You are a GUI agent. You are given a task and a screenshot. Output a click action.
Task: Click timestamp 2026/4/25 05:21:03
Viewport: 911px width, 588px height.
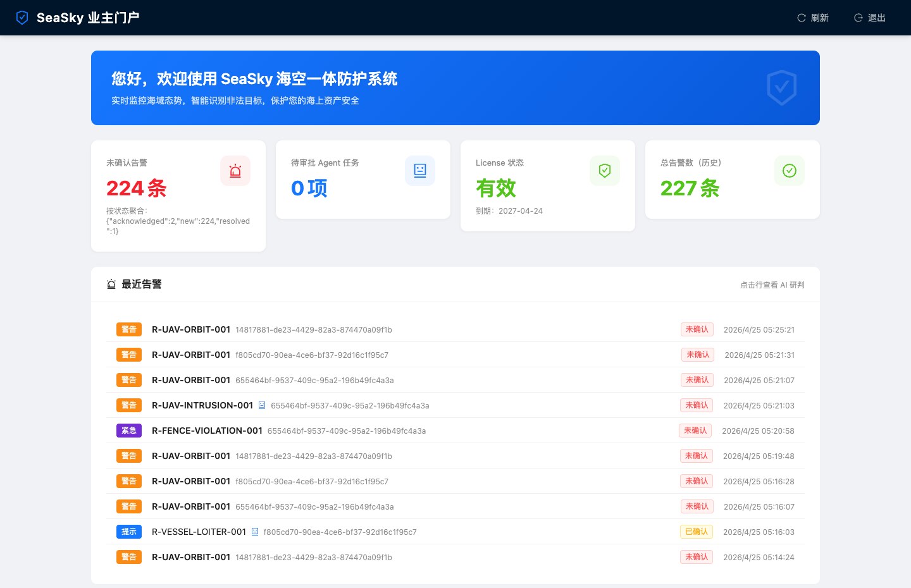759,405
